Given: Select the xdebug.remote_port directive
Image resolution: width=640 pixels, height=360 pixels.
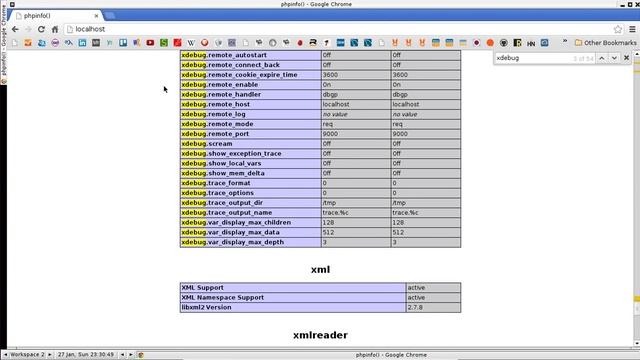Looking at the screenshot, I should (215, 134).
